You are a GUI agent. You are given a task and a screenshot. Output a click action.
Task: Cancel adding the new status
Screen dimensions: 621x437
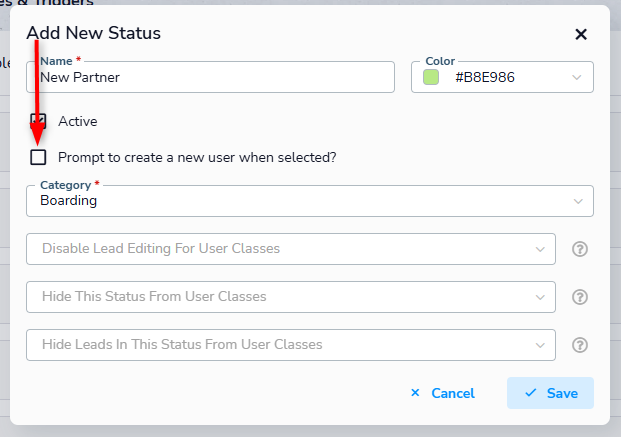click(x=443, y=393)
